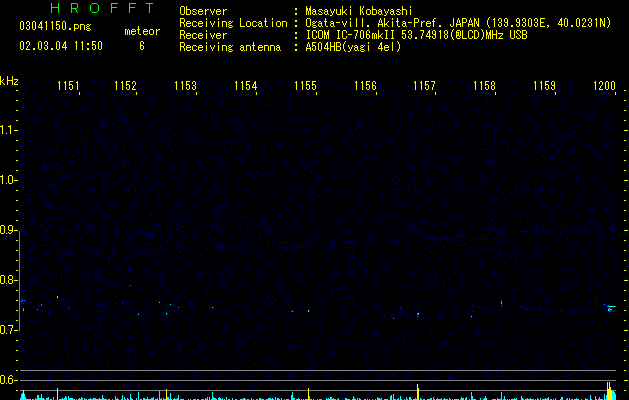Click the 1155 time axis marker
Viewport: 629px width, 400px height.
click(305, 86)
